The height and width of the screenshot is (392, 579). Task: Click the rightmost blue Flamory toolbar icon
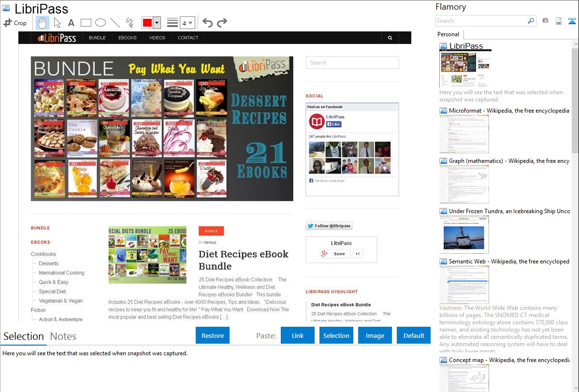click(x=572, y=21)
